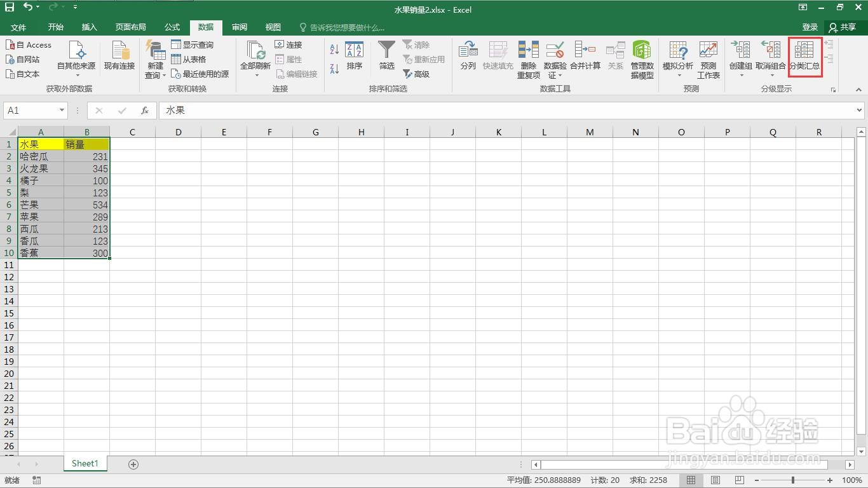Collapse the ribbon with arrow
This screenshot has width=868, height=488.
(x=859, y=90)
